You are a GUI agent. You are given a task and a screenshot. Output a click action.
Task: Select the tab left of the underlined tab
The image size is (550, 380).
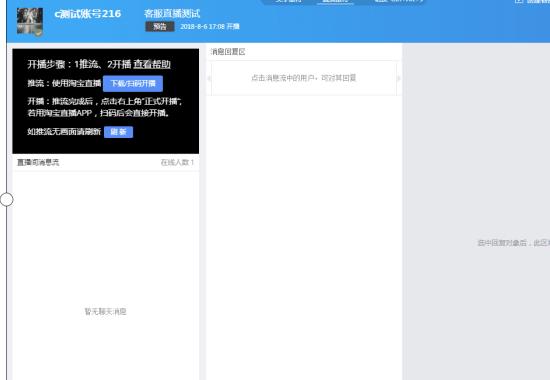coord(288,1)
